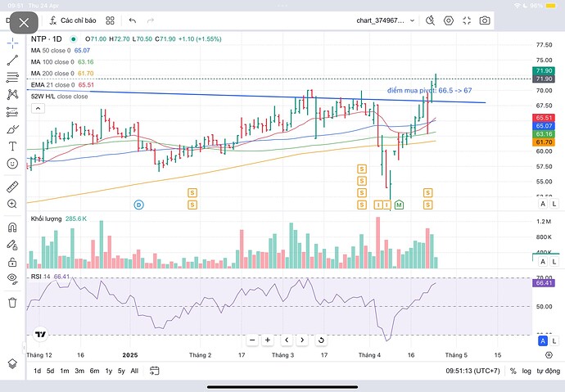Select the ruler measure tool
The height and width of the screenshot is (392, 565).
tap(12, 187)
